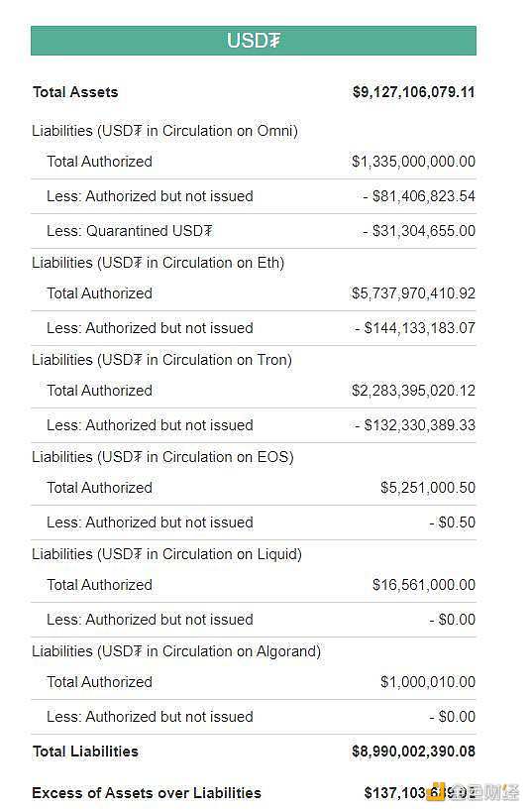Select the Total Assets amount $9,127,106,079.11
530x812 pixels.
(x=413, y=92)
